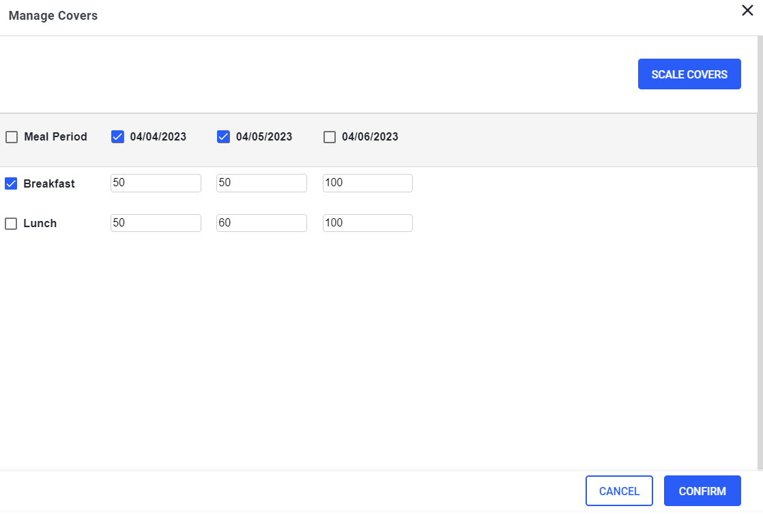Click the Scale Covers button

(x=689, y=74)
